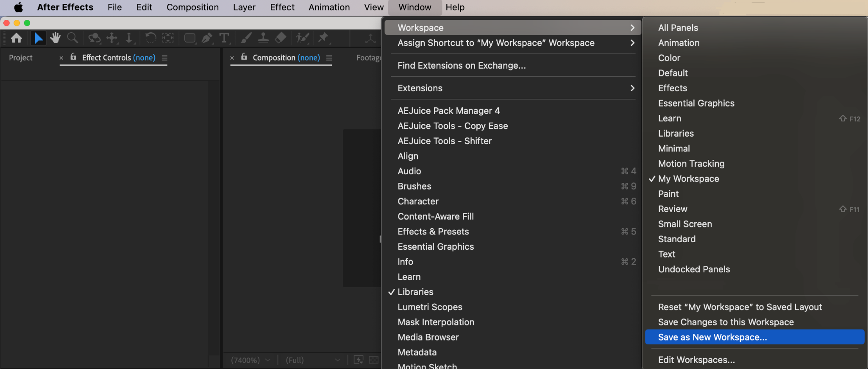Select the Clone Stamp tool
868x369 pixels.
click(x=263, y=38)
